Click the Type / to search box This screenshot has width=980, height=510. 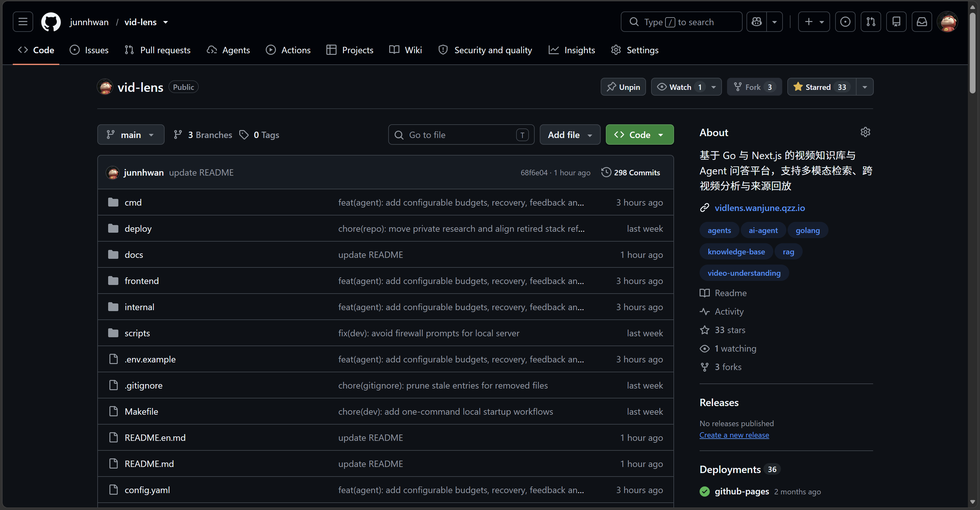[x=681, y=22]
